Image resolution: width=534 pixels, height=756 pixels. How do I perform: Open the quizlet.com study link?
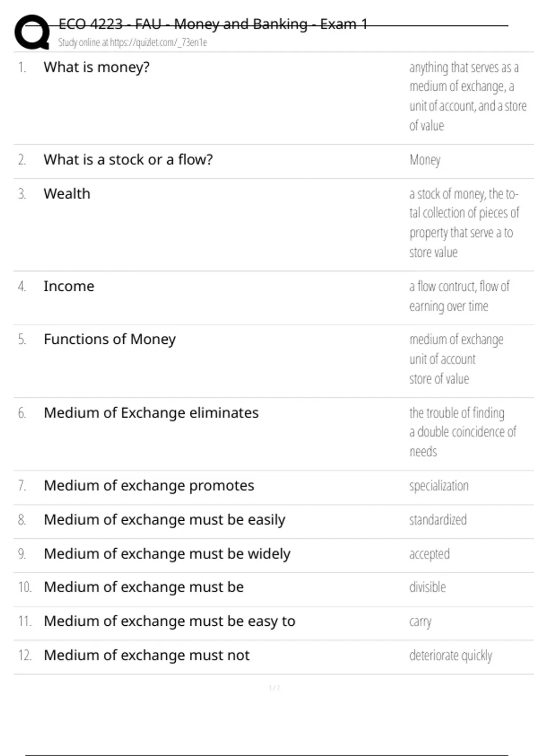coord(158,43)
